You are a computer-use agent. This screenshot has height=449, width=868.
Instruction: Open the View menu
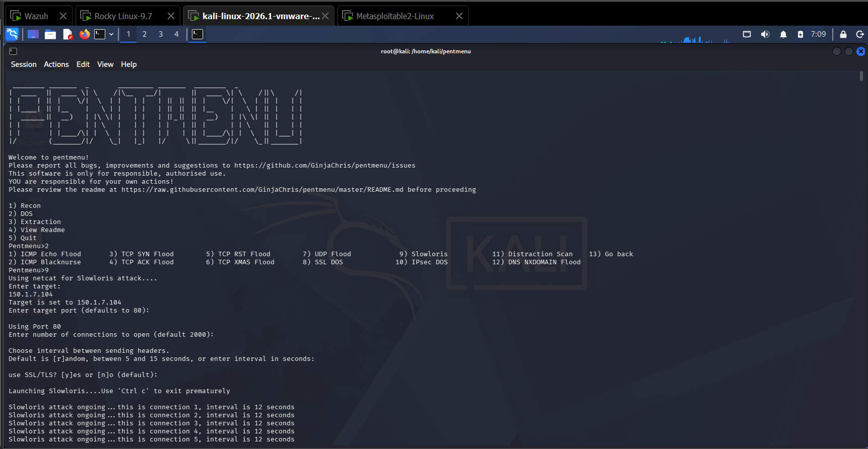click(105, 64)
